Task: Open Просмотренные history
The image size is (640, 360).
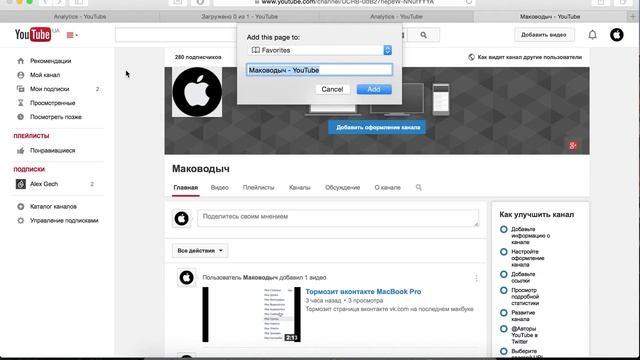Action: pos(53,103)
